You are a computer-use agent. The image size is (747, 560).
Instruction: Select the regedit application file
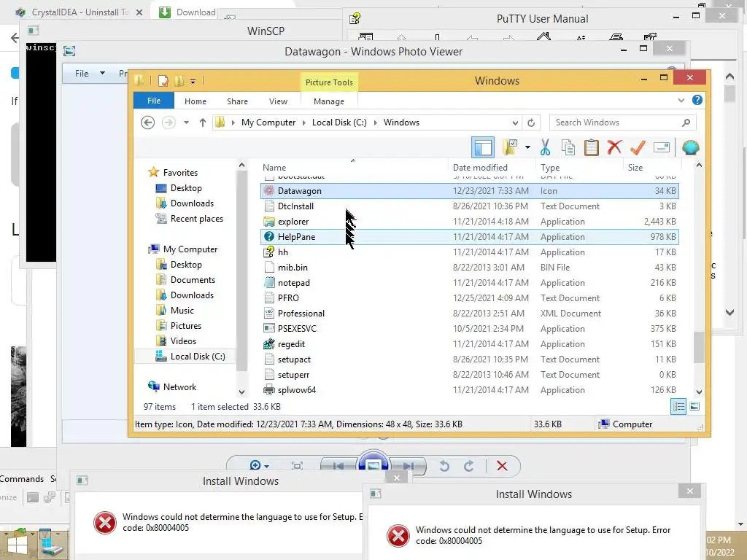pos(469,344)
